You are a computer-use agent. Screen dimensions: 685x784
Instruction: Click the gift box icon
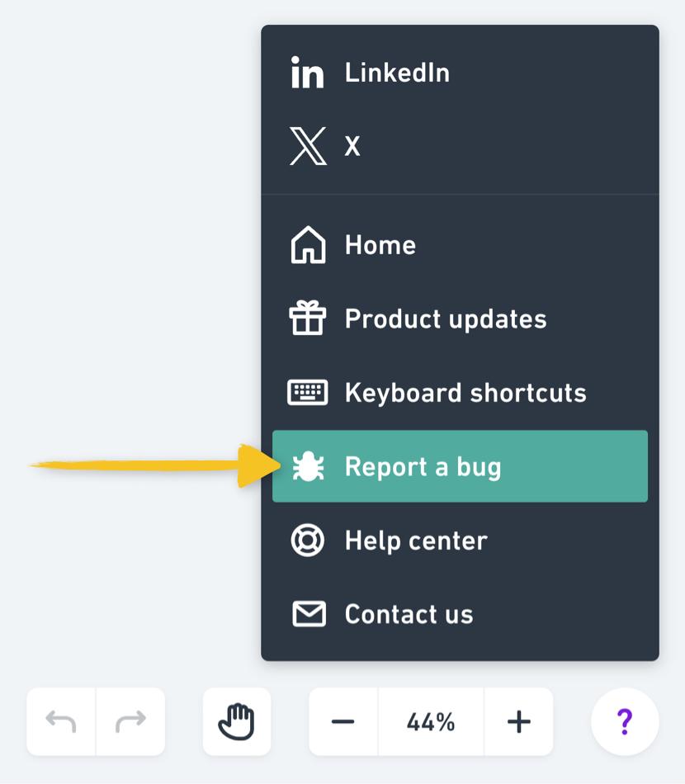(x=308, y=318)
